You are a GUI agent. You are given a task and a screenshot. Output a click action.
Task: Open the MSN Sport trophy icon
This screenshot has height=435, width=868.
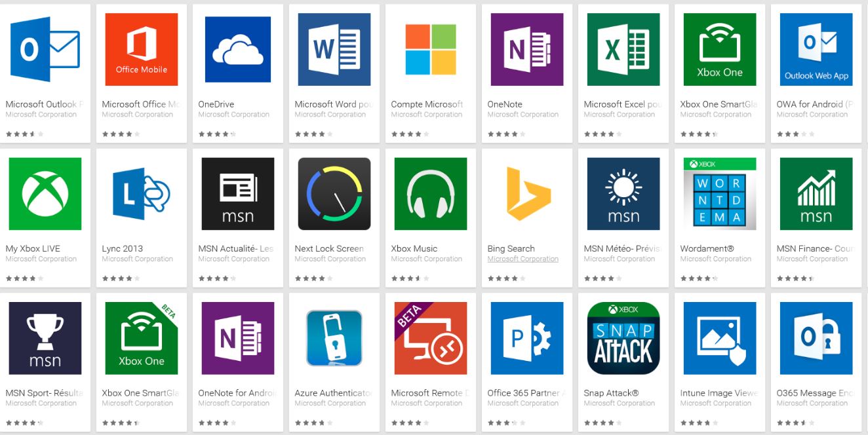45,338
